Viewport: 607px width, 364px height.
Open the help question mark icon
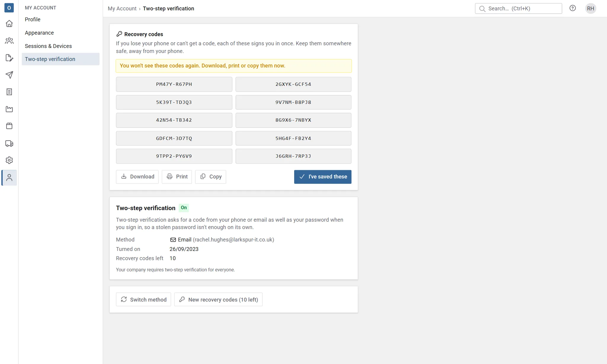[x=573, y=8]
